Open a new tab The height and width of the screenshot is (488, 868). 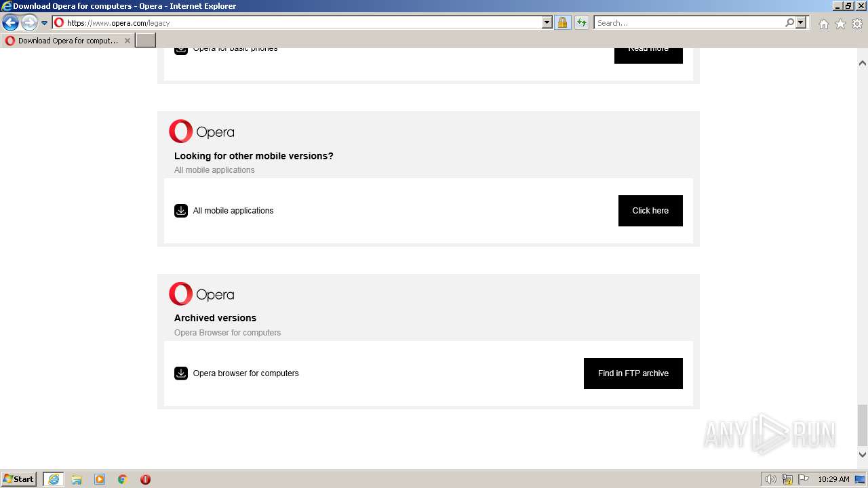point(146,41)
